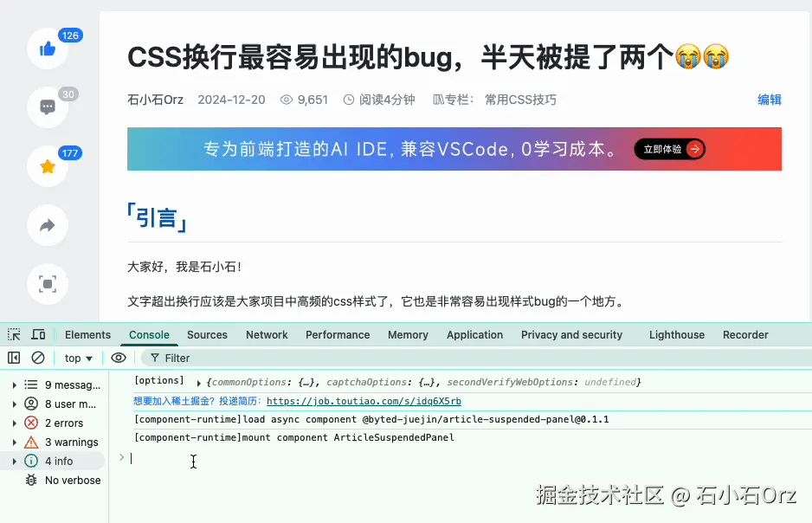Image resolution: width=812 pixels, height=523 pixels.
Task: Click the star favorite icon
Action: coord(47,166)
